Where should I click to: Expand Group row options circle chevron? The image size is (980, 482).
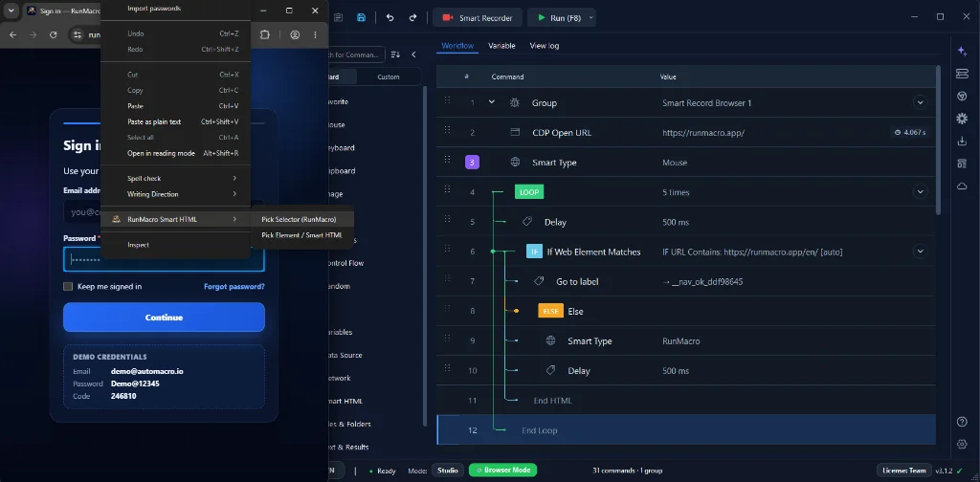click(920, 102)
